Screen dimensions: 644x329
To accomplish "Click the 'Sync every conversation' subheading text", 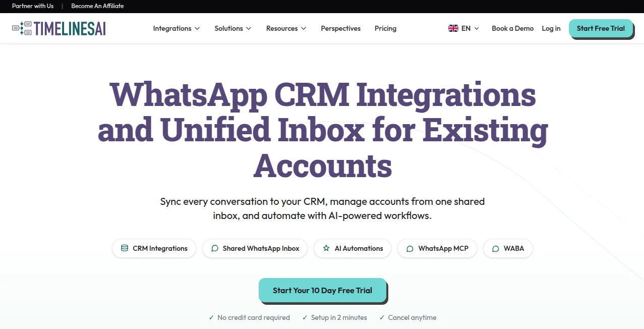I will coord(322,208).
